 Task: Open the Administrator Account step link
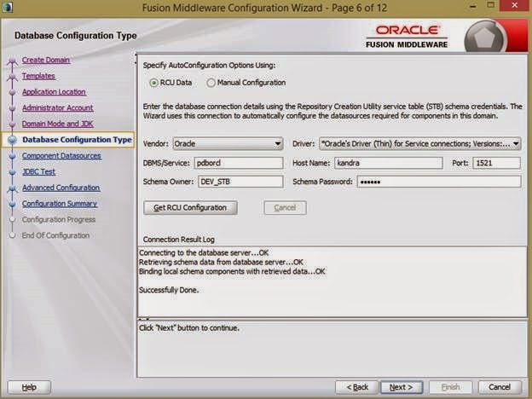[x=58, y=108]
